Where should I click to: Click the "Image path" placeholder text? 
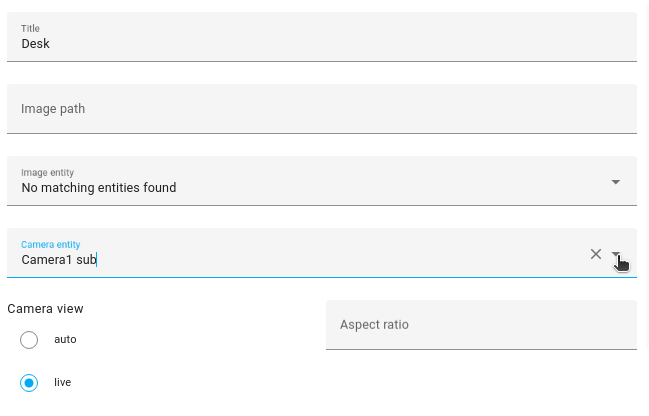tap(53, 109)
